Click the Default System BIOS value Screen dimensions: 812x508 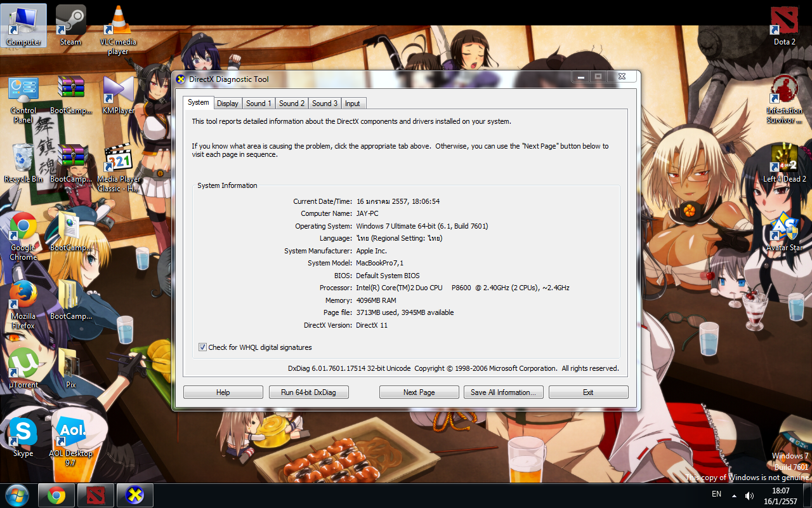388,276
